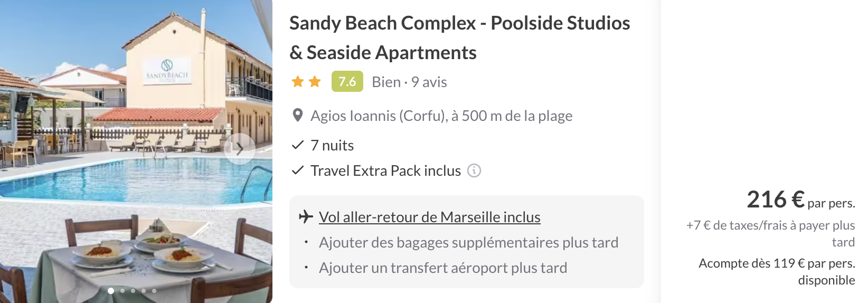Click Ajouter un transfert aéroport plus tard
Image resolution: width=868 pixels, height=303 pixels.
(442, 268)
